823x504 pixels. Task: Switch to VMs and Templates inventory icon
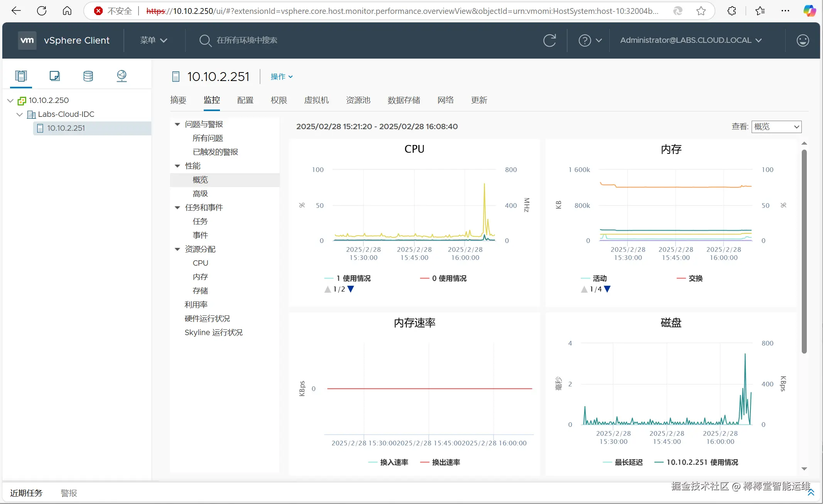54,76
